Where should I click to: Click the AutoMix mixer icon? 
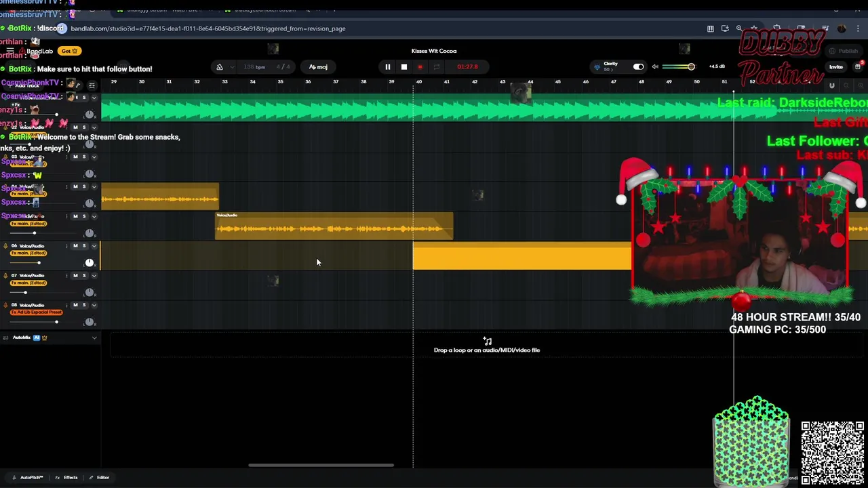pyautogui.click(x=5, y=338)
